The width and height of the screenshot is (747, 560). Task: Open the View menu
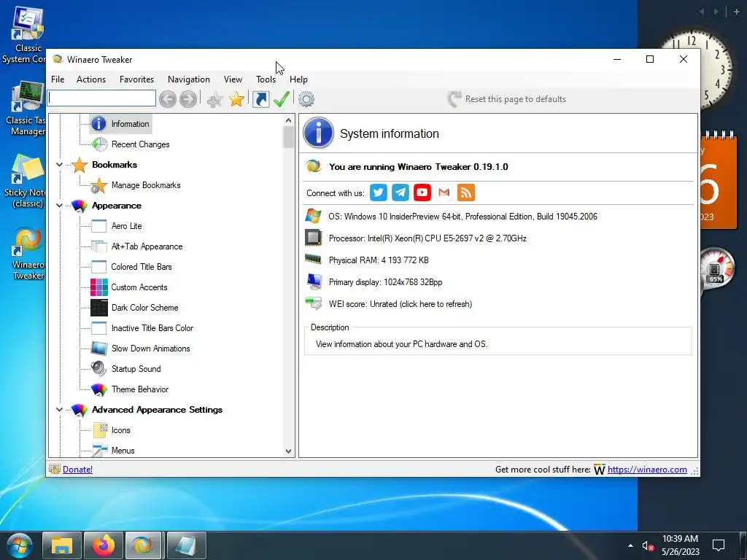pyautogui.click(x=233, y=79)
